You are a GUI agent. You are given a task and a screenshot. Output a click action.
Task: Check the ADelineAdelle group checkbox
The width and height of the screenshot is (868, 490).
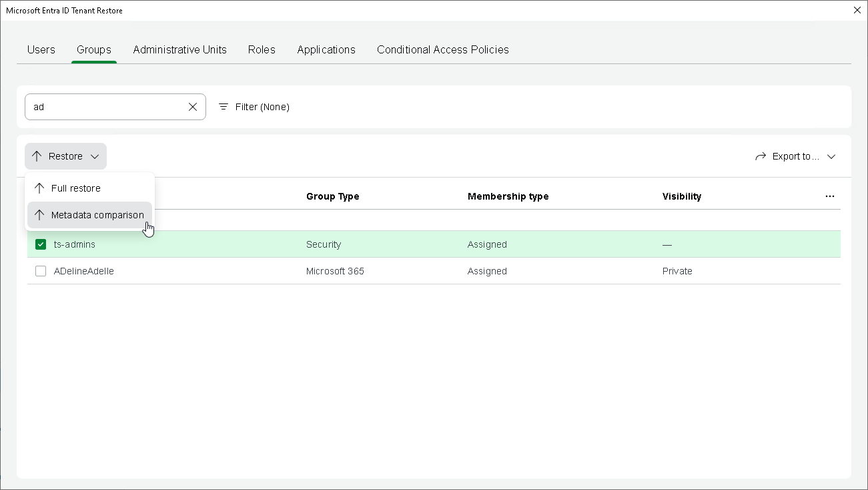tap(41, 271)
